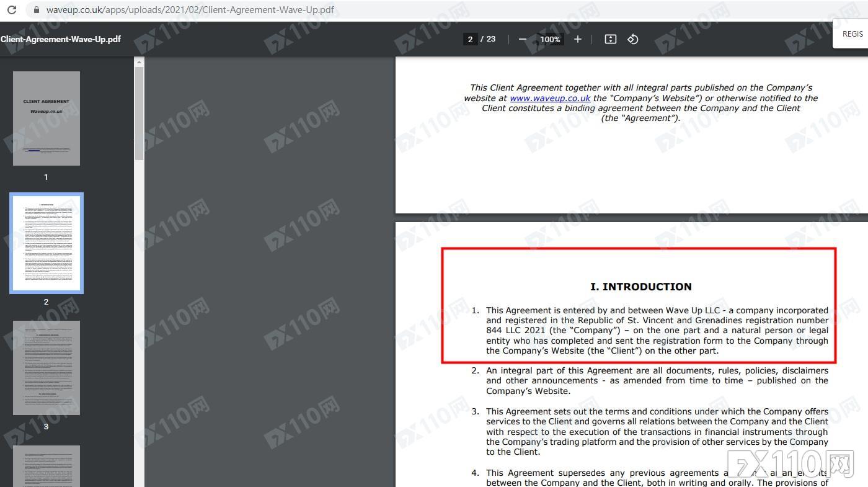This screenshot has height=487, width=868.
Task: Click the total page count 23
Action: (491, 39)
